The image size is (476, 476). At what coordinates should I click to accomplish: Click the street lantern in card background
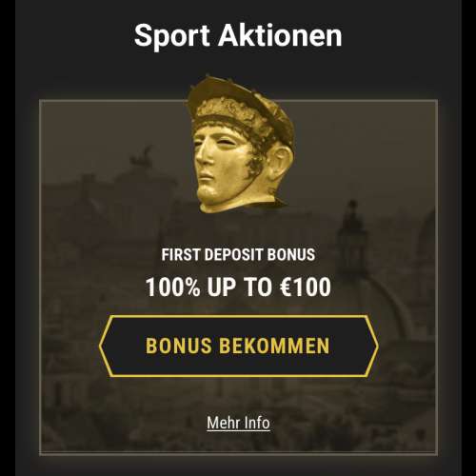coord(351,235)
